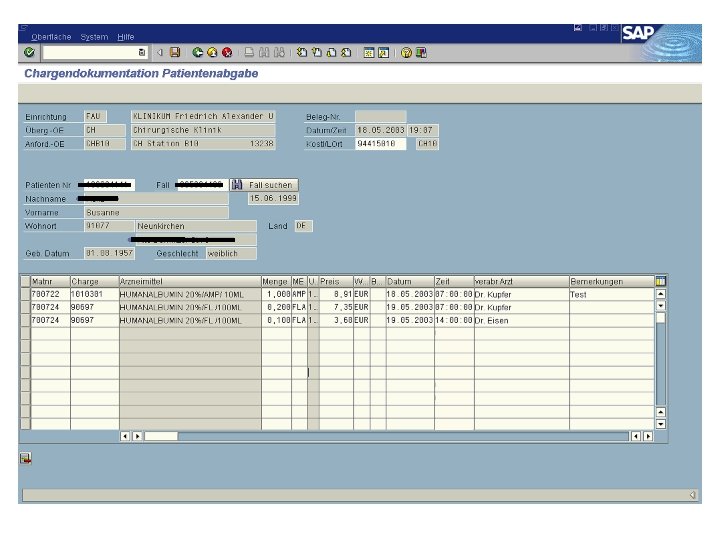
Task: Click the horizontal scroll-left arrow at the scrollbar's right end
Action: point(636,436)
